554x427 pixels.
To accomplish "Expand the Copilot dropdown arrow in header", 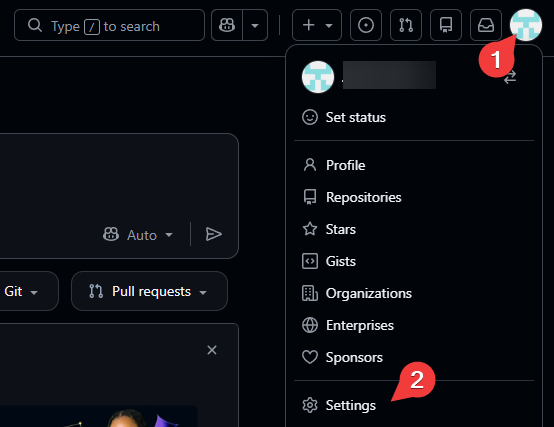I will point(255,25).
